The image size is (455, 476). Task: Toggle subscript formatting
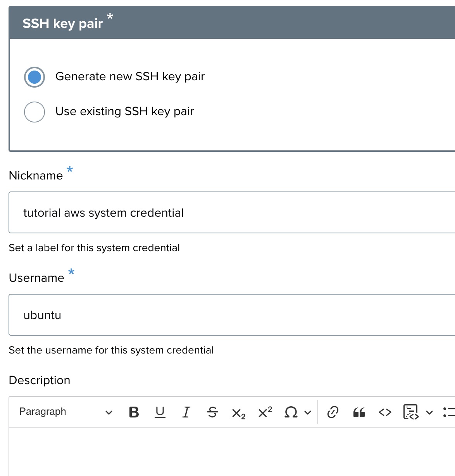click(x=238, y=413)
